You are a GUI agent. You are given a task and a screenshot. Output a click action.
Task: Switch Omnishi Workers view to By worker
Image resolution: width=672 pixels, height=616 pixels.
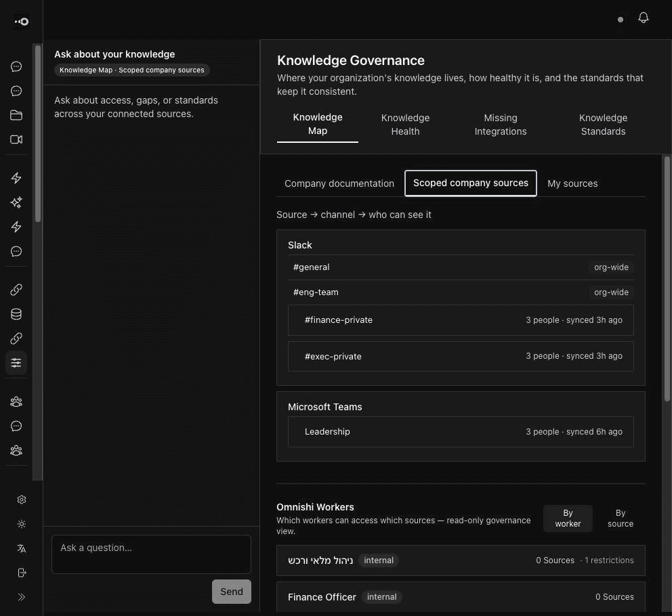(568, 519)
